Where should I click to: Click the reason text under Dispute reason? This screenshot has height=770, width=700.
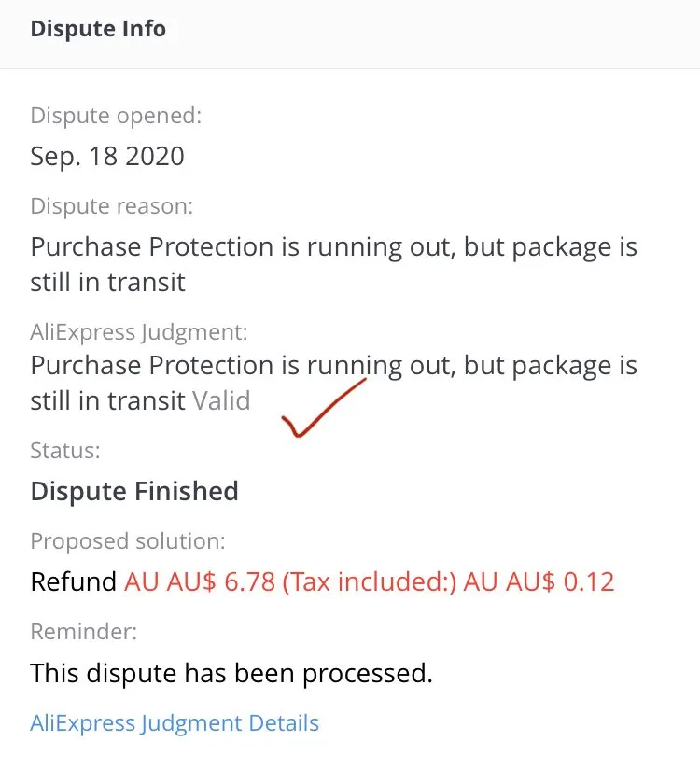tap(333, 264)
